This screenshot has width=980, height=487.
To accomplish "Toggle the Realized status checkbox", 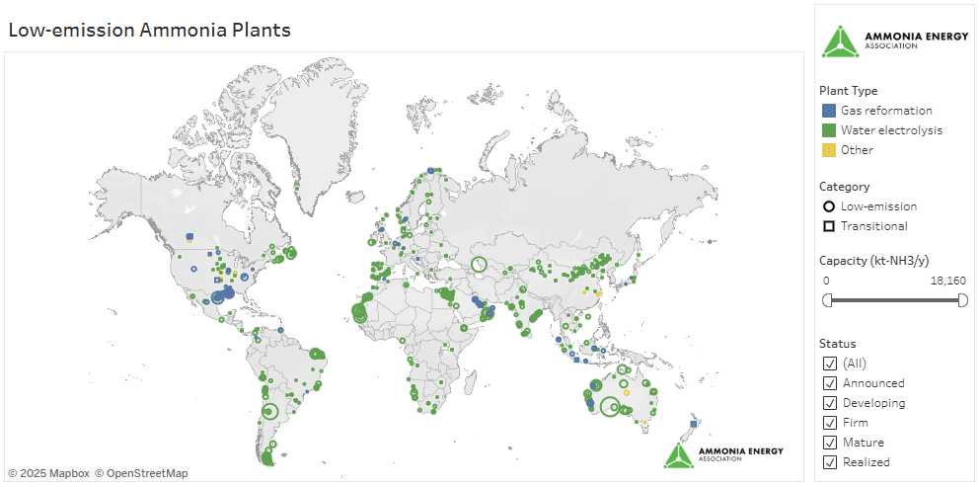I will point(830,462).
